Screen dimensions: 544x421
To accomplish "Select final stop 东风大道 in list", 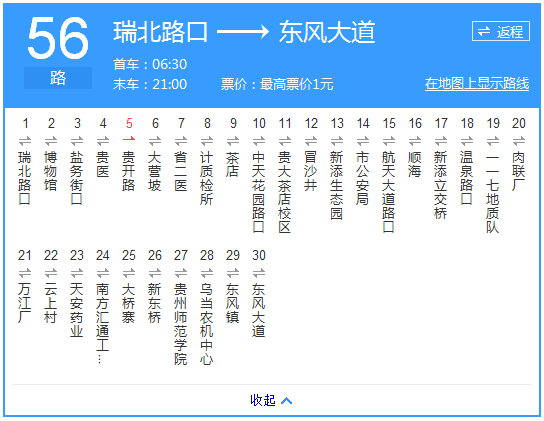I will point(259,310).
